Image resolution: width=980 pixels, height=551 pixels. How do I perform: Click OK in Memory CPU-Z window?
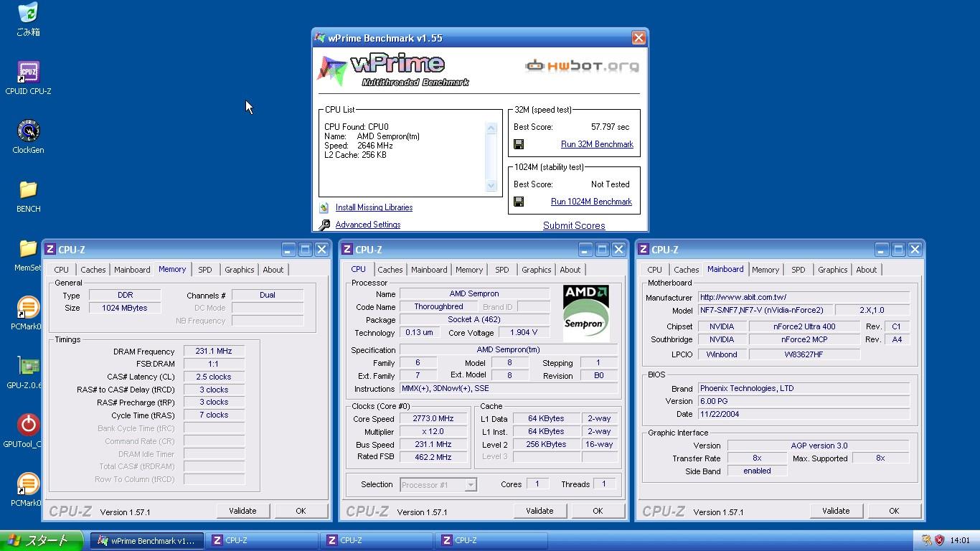click(x=301, y=511)
